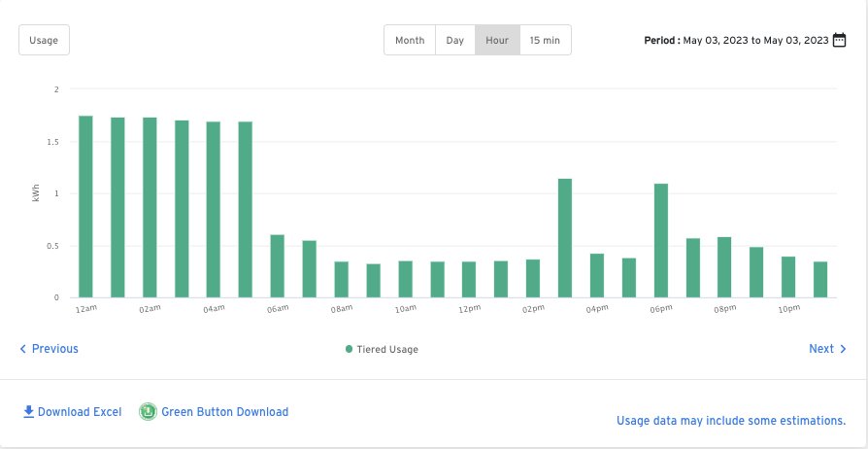Switch to Month view

410,40
